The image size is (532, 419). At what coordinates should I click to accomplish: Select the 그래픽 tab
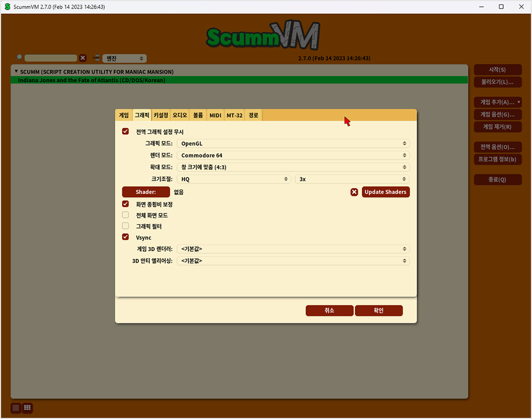142,115
